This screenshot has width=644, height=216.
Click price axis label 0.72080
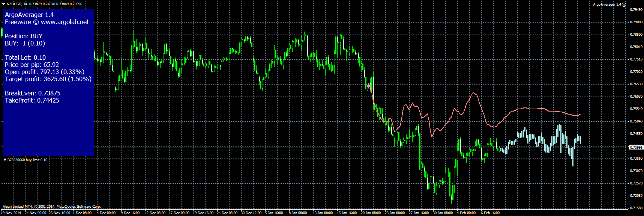[636, 196]
